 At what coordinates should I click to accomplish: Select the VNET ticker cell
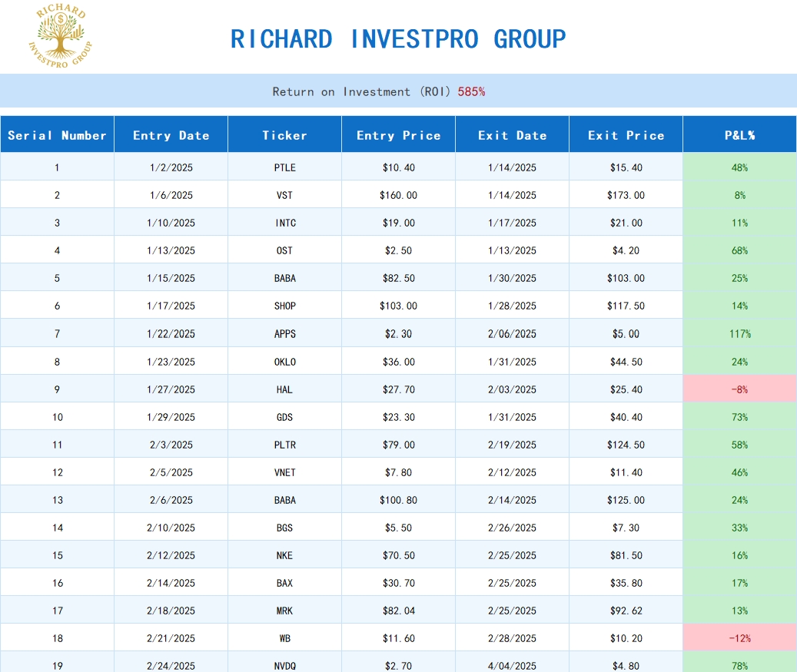point(284,472)
